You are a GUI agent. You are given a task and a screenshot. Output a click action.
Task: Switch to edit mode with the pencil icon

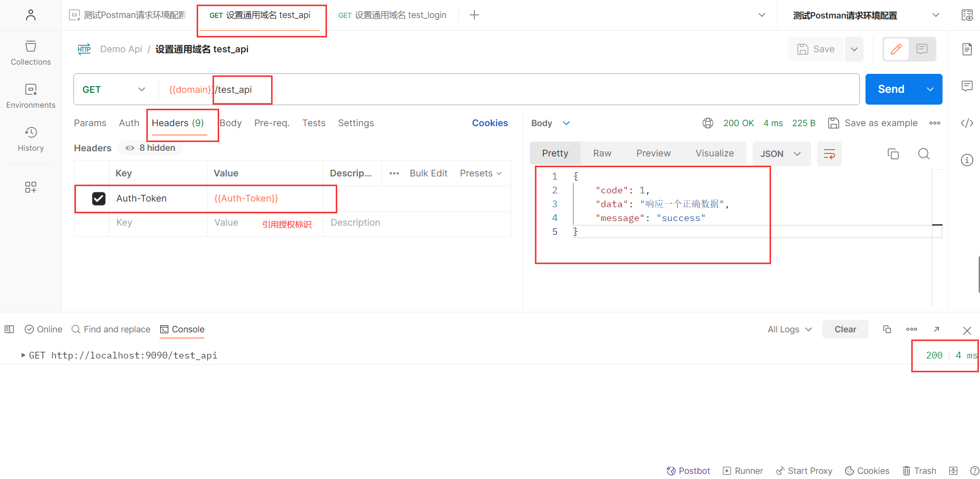point(896,49)
